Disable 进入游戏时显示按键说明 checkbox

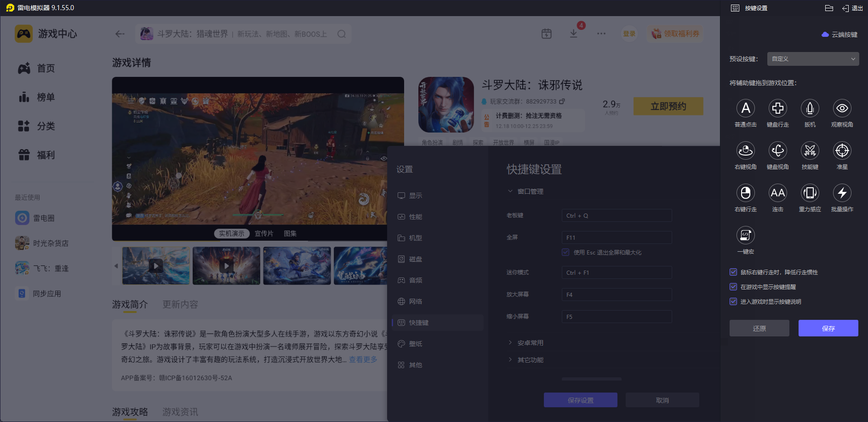pyautogui.click(x=733, y=301)
